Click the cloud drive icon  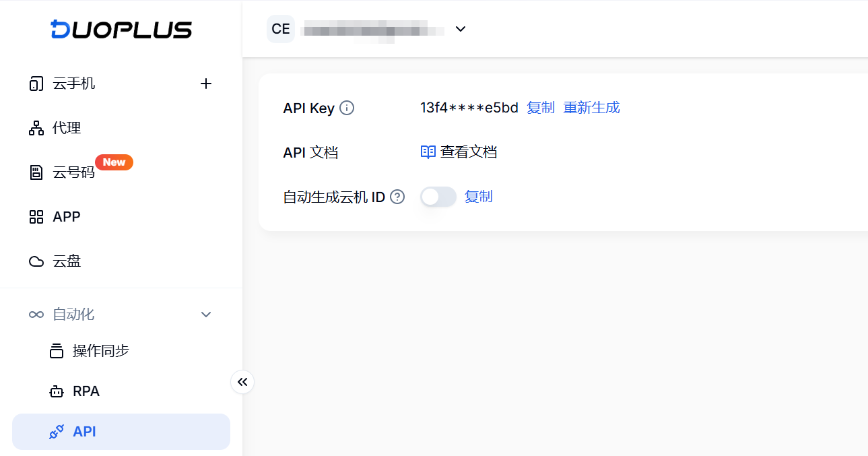pyautogui.click(x=36, y=261)
